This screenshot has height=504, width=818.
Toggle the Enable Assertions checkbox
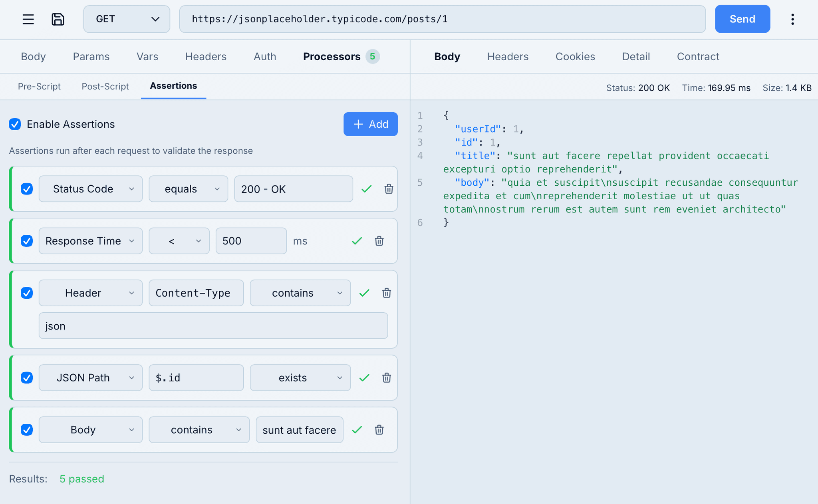15,124
